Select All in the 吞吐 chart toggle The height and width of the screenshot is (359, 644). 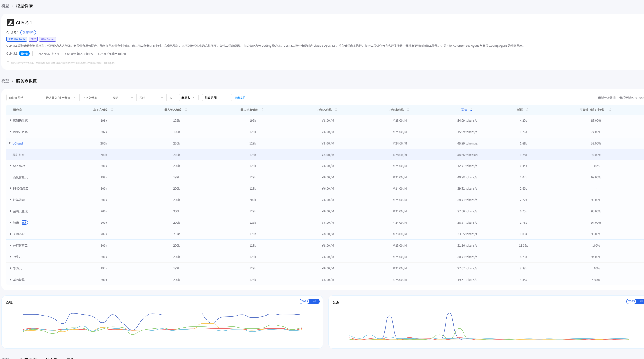(x=315, y=301)
